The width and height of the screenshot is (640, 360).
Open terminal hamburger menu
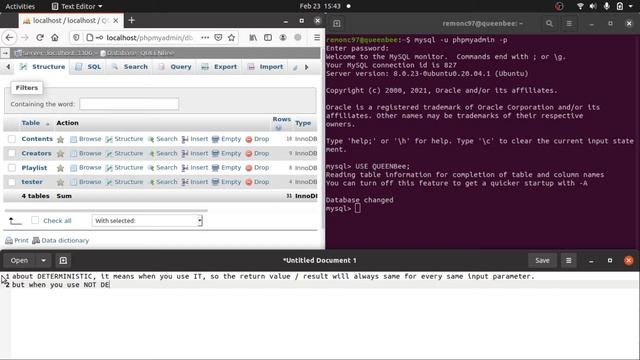point(569,24)
